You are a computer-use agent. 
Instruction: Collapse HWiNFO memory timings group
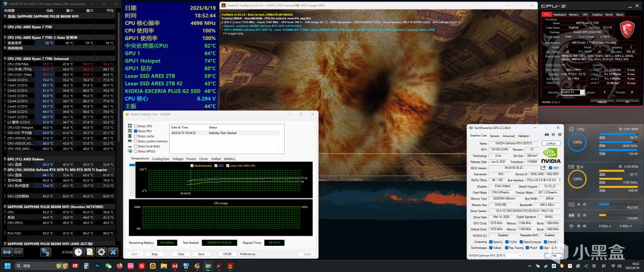[x=5, y=48]
